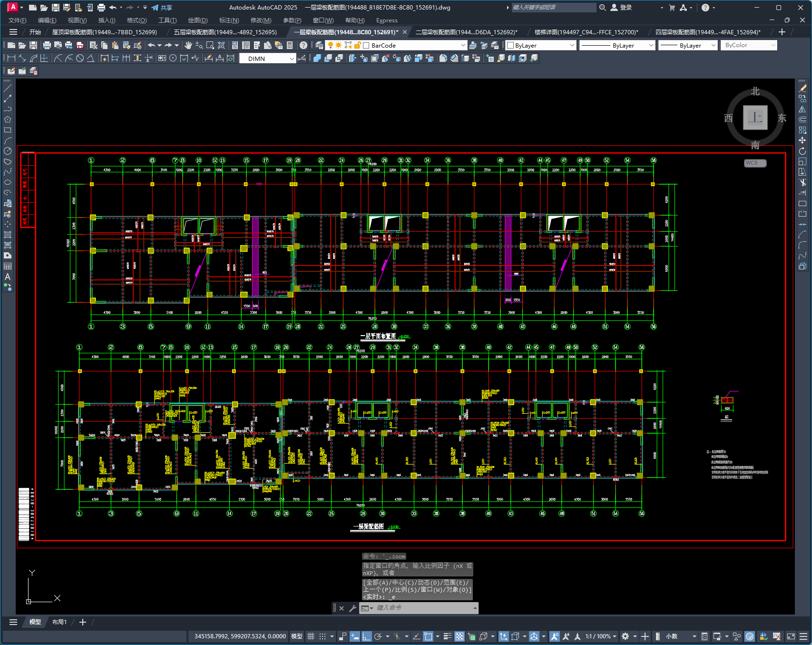Click the 共享 share button

click(x=162, y=7)
